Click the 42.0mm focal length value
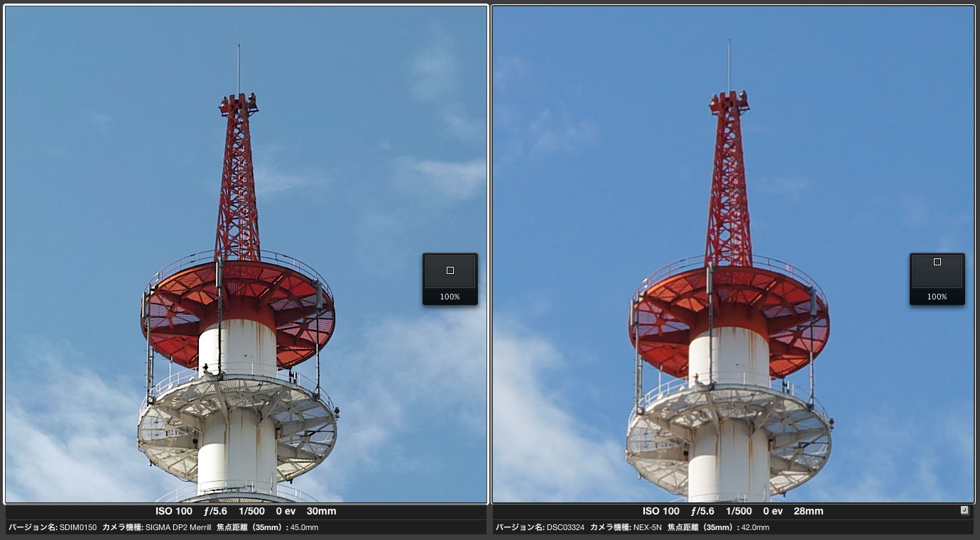The image size is (980, 540). click(x=754, y=527)
